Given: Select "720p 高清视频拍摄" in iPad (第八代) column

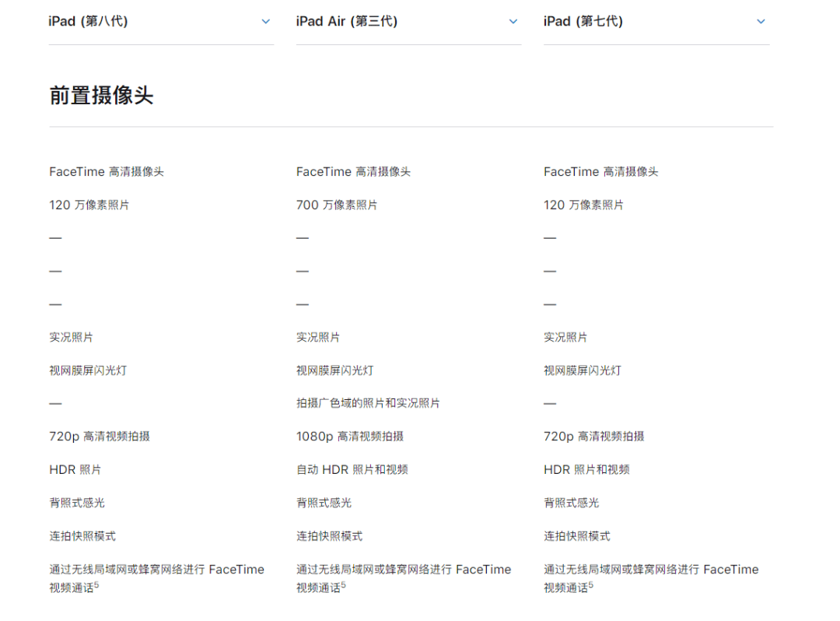Looking at the screenshot, I should tap(100, 437).
